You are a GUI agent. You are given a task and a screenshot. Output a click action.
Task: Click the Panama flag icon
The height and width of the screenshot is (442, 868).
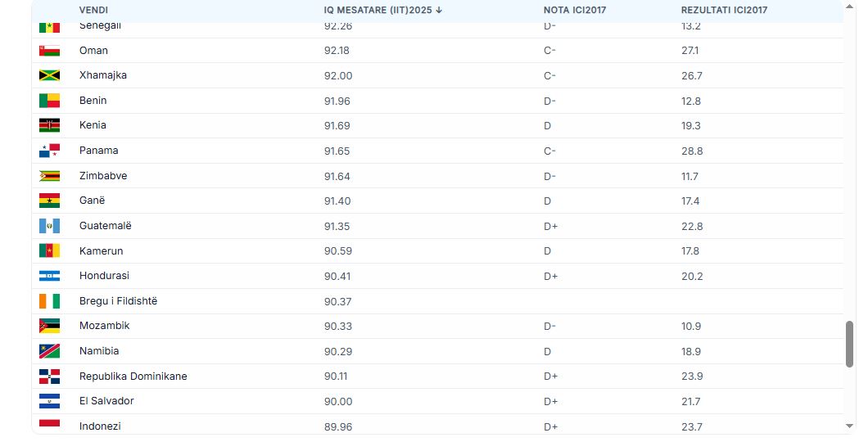click(x=49, y=151)
